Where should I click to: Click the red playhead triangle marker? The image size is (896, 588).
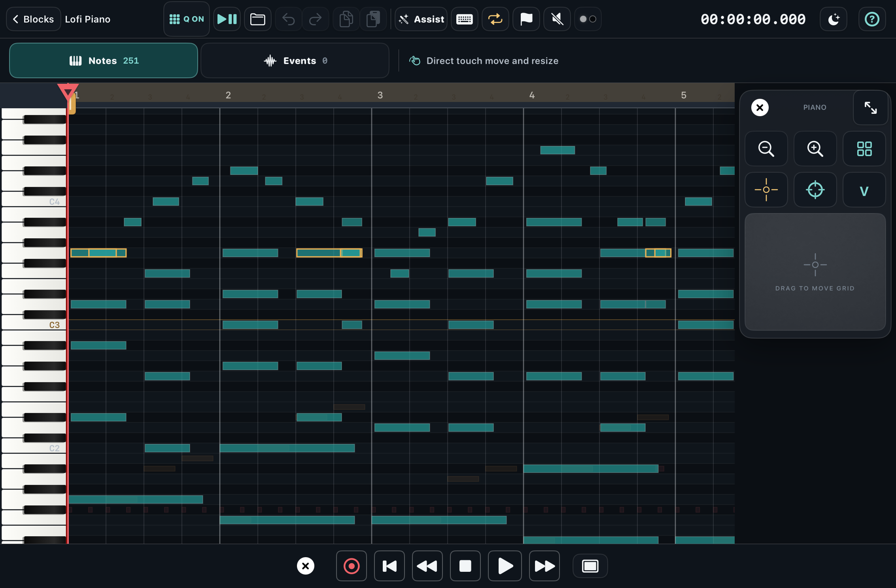68,91
